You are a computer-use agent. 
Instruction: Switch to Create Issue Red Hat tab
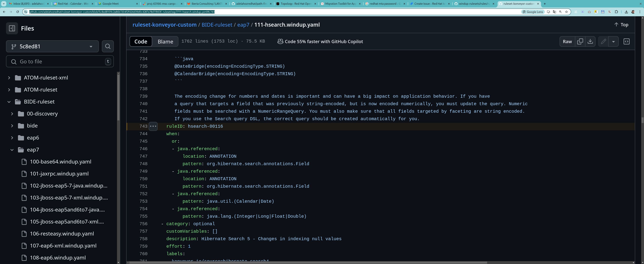(x=429, y=4)
